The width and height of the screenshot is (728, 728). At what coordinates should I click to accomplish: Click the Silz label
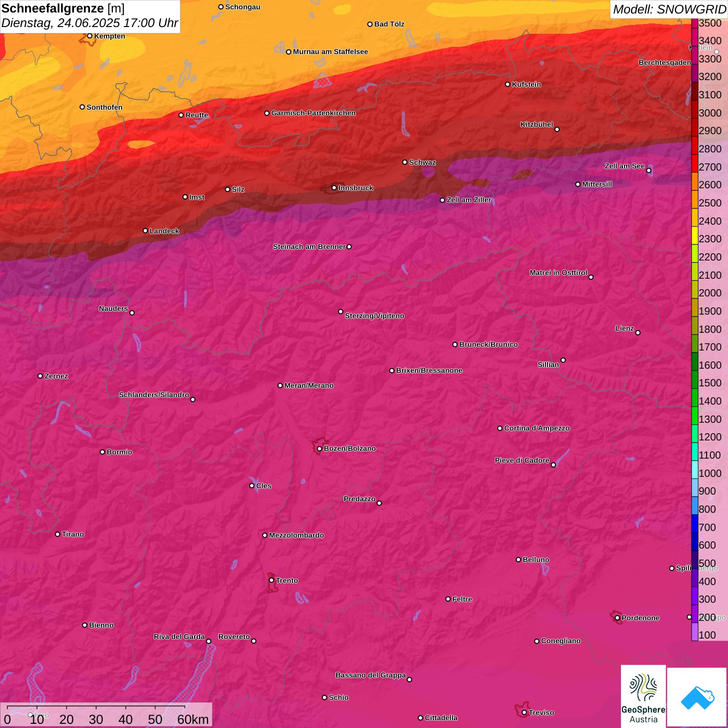coord(238,189)
